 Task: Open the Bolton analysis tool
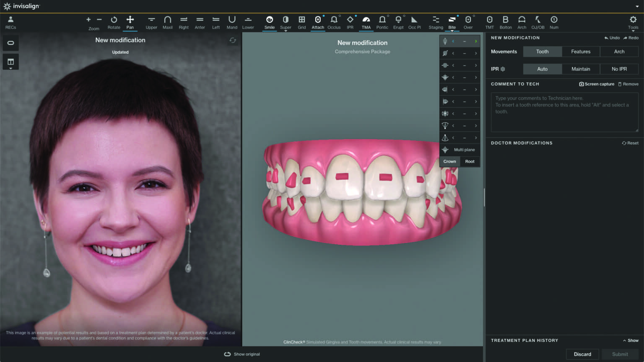tap(506, 22)
